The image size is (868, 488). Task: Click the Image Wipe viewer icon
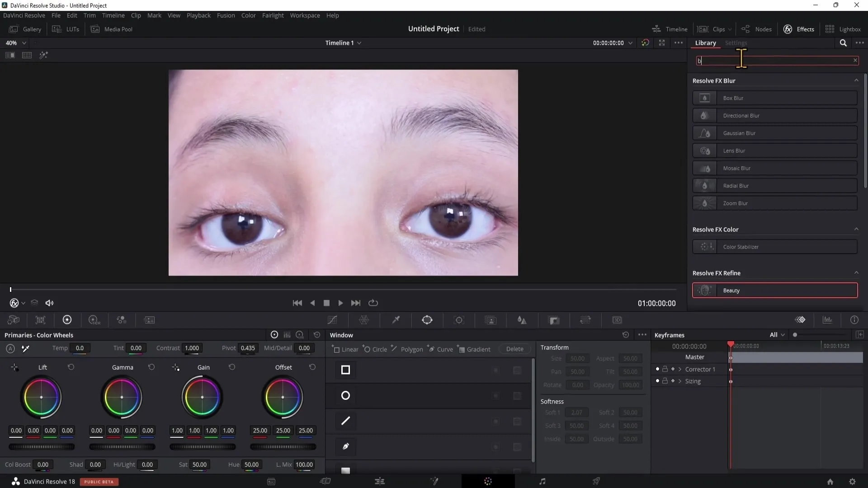click(x=10, y=55)
